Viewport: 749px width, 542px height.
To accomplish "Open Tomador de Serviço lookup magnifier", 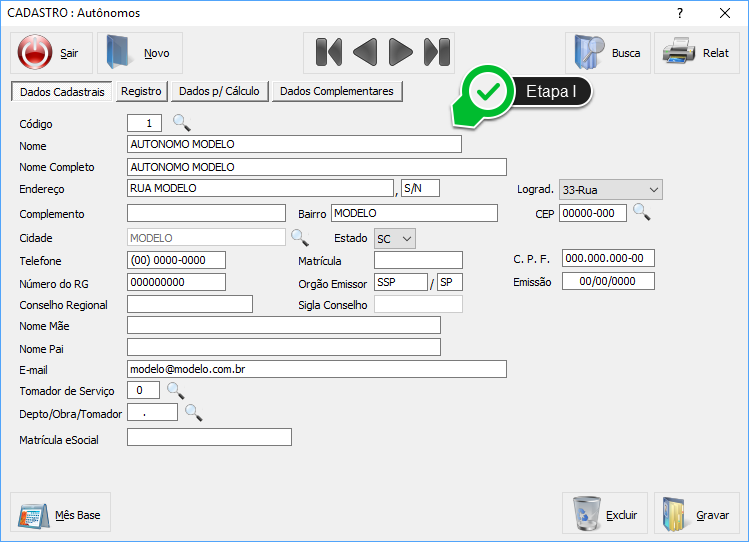I will [x=175, y=390].
